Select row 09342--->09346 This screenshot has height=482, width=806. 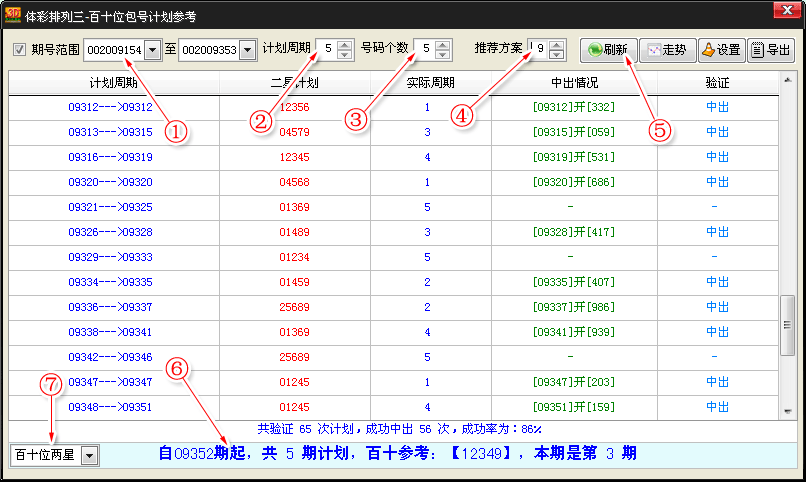coord(393,357)
